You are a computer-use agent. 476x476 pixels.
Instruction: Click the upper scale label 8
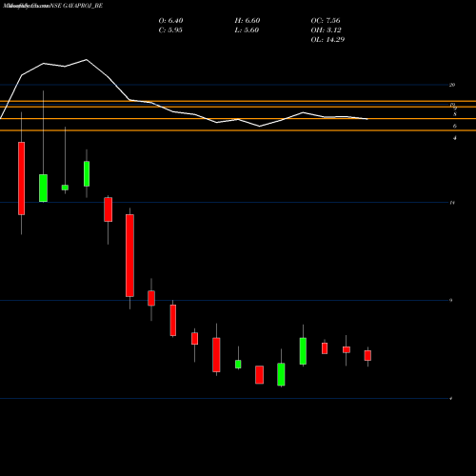pyautogui.click(x=455, y=114)
